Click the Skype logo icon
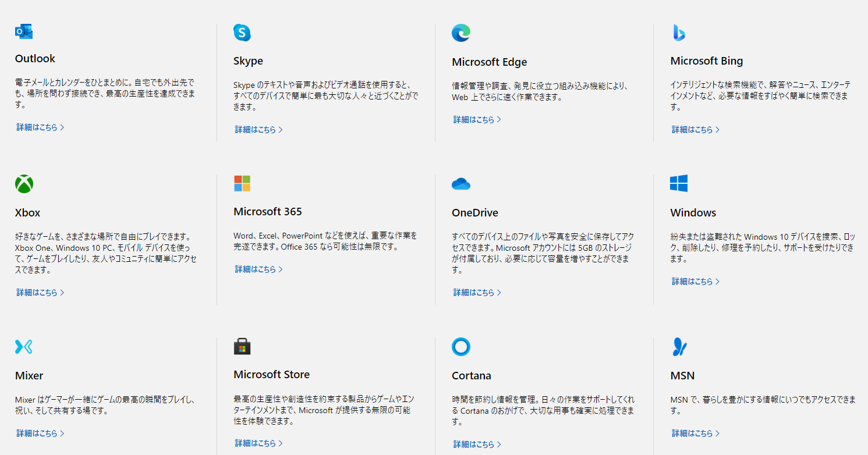This screenshot has width=868, height=455. [242, 33]
